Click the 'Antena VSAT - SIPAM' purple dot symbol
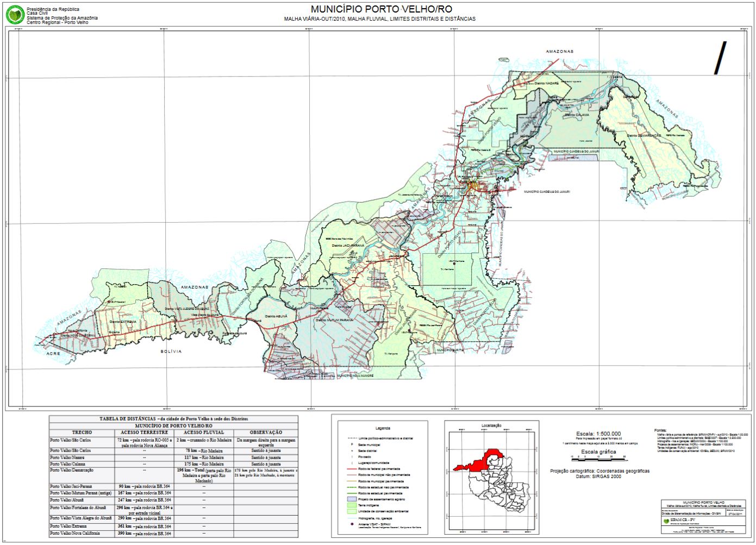This screenshot has width=756, height=545. [x=352, y=524]
